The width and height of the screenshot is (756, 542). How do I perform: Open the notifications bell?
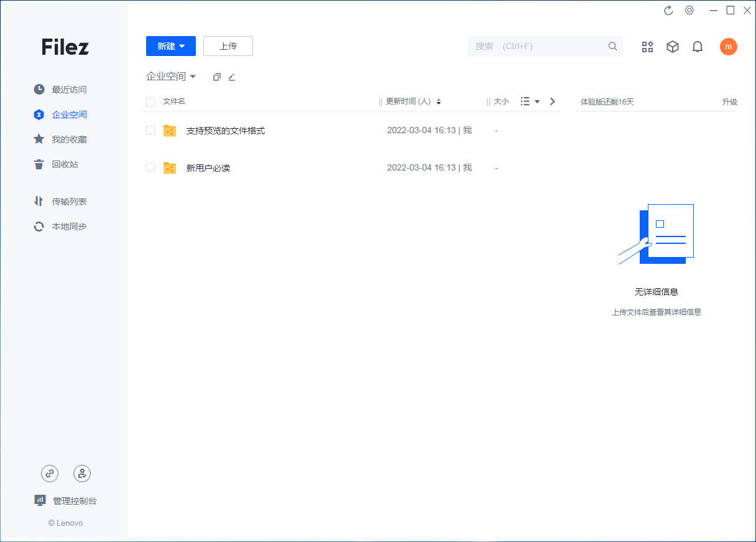pos(698,47)
